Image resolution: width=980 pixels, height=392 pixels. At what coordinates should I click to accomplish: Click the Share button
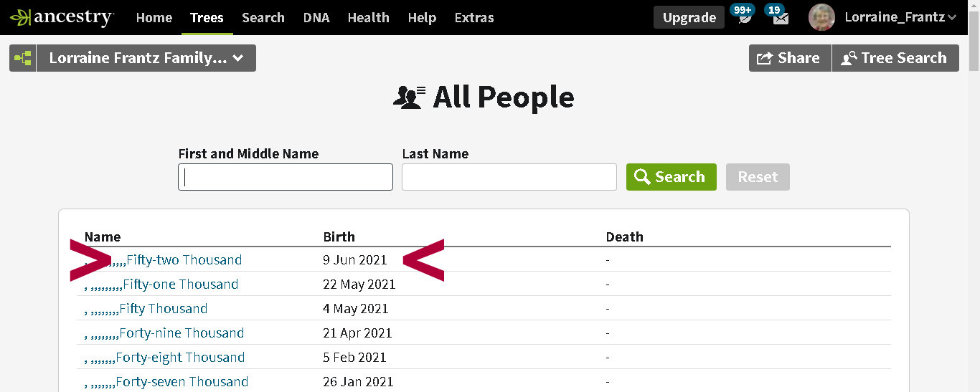(789, 58)
